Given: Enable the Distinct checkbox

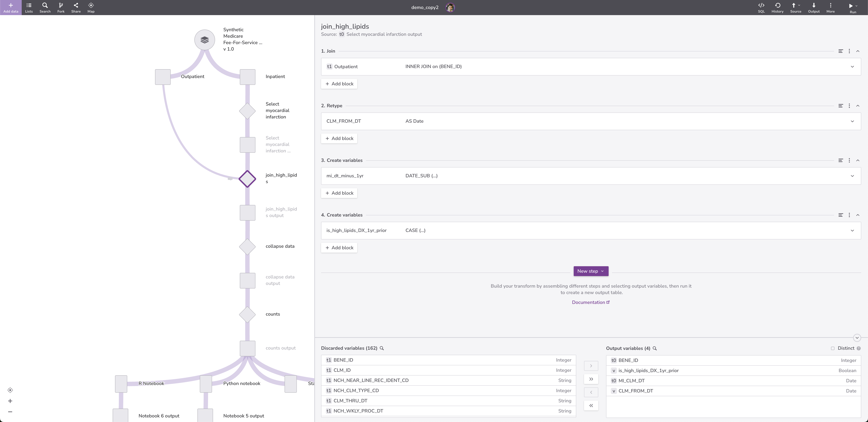Looking at the screenshot, I should click(x=833, y=349).
